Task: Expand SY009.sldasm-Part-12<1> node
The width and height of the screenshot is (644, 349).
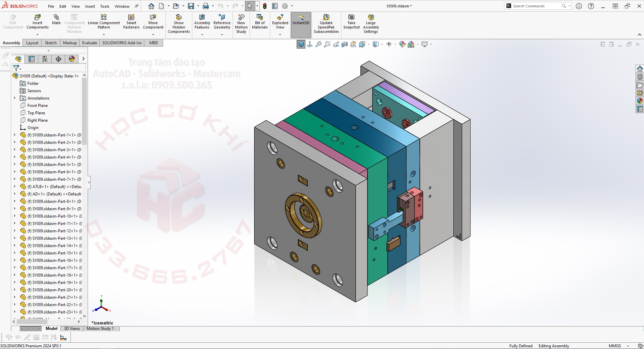Action: pos(15,231)
